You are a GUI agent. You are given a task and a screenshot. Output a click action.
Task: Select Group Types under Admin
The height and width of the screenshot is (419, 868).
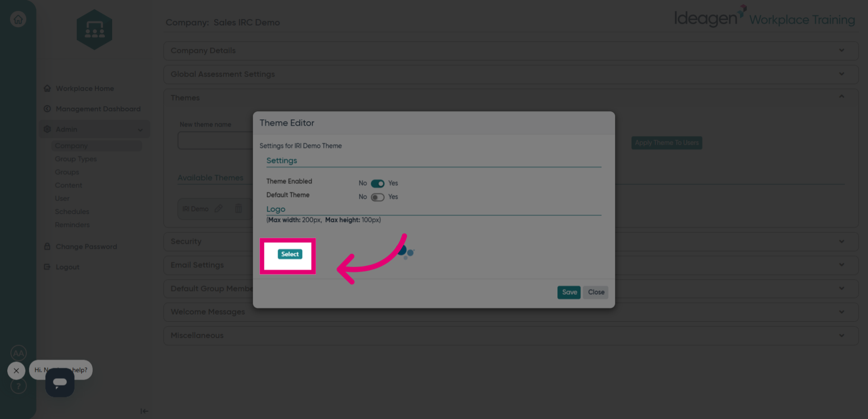tap(76, 159)
